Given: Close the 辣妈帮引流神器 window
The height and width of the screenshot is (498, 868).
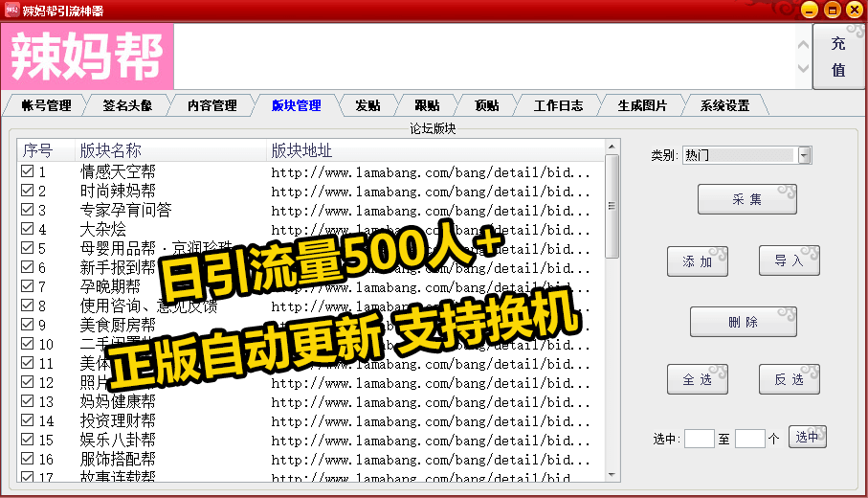Looking at the screenshot, I should pyautogui.click(x=856, y=10).
